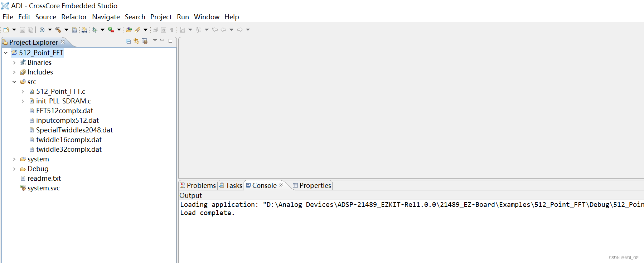Open dropdown next to hammer Build icon

pos(66,30)
